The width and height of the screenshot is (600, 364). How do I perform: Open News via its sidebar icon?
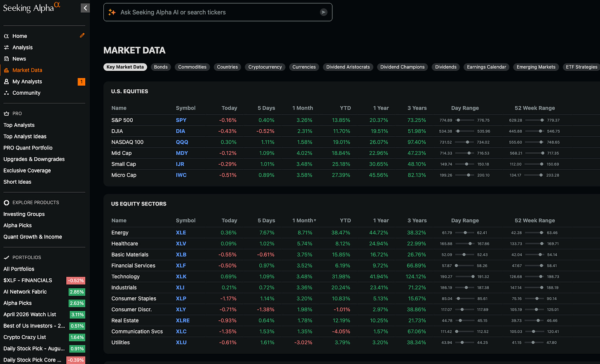tap(6, 59)
